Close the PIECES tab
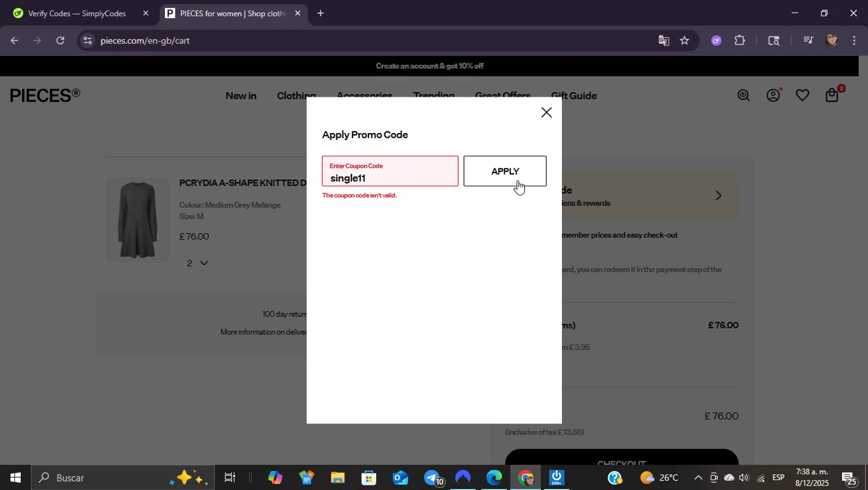Screen dimensions: 868x490 tap(297, 13)
